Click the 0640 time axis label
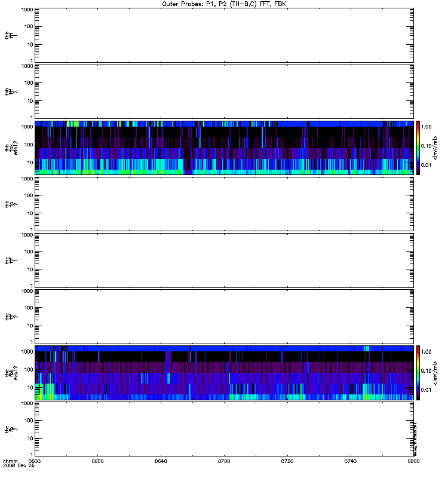This screenshot has height=478, width=448. point(161,461)
